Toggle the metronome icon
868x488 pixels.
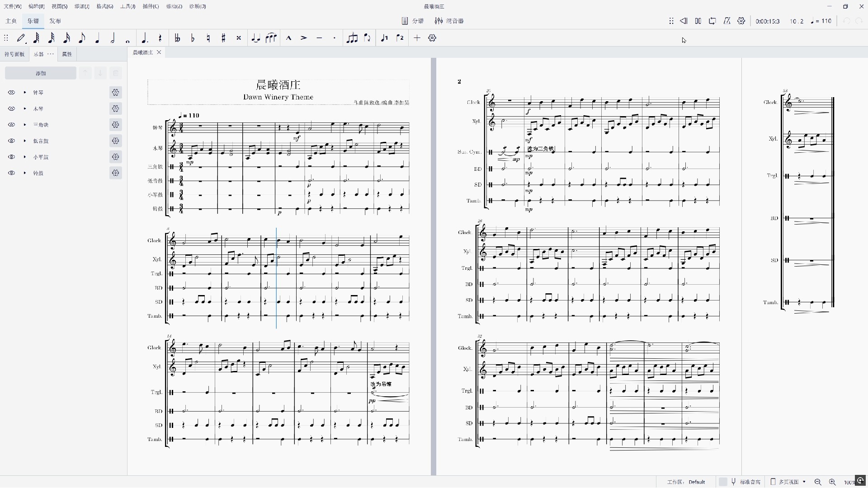point(727,21)
